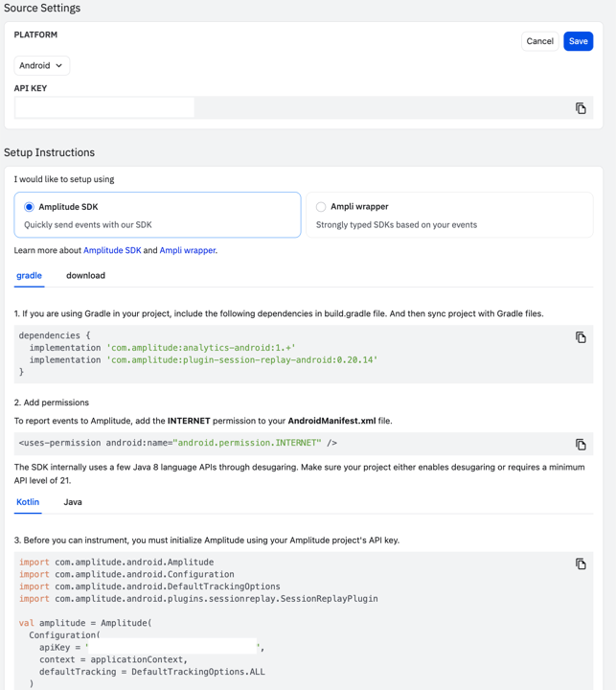Switch to the Kotlin tab
The width and height of the screenshot is (616, 690).
tap(28, 502)
